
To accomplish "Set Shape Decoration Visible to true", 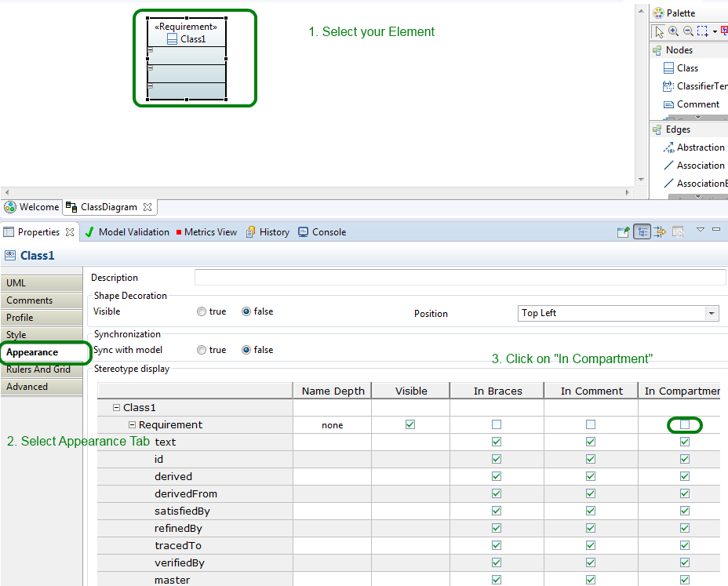I will [201, 311].
